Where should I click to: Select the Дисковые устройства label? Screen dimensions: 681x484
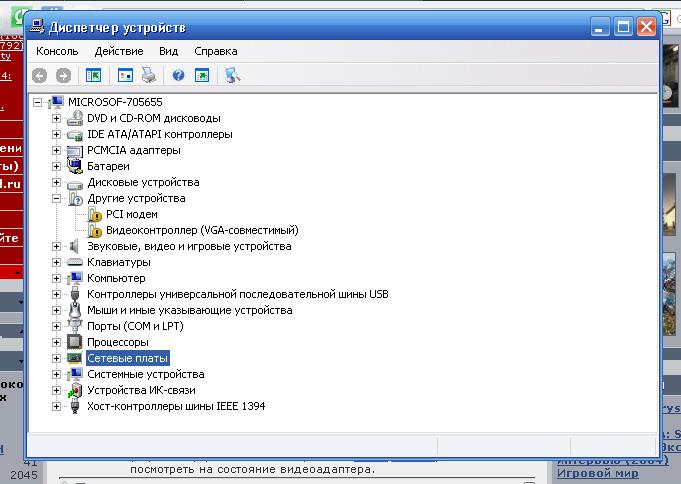click(143, 182)
